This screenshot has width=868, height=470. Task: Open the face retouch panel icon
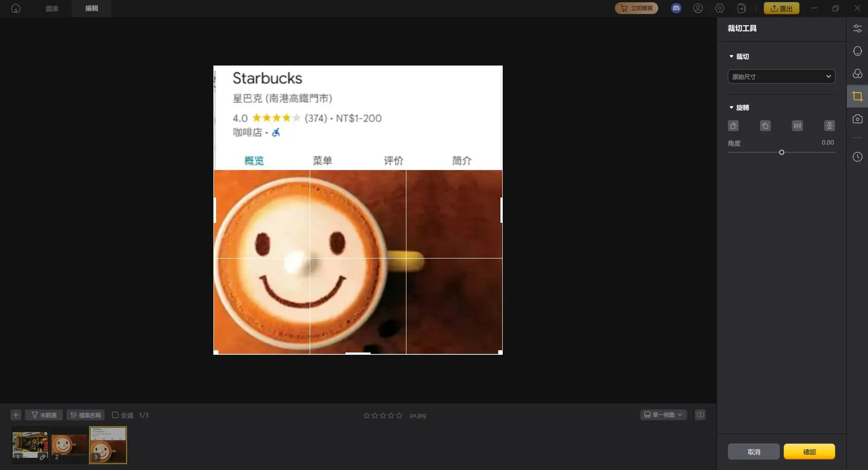pyautogui.click(x=857, y=51)
